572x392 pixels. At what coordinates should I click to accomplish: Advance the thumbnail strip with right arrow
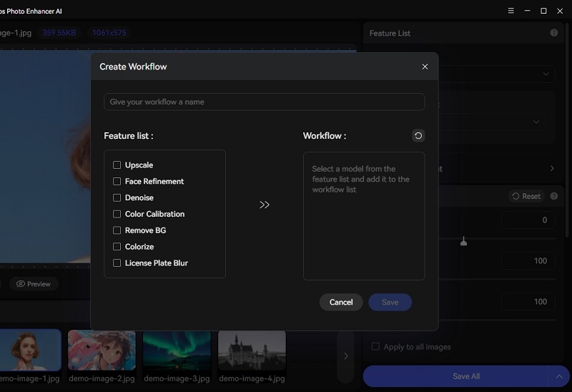click(x=346, y=356)
